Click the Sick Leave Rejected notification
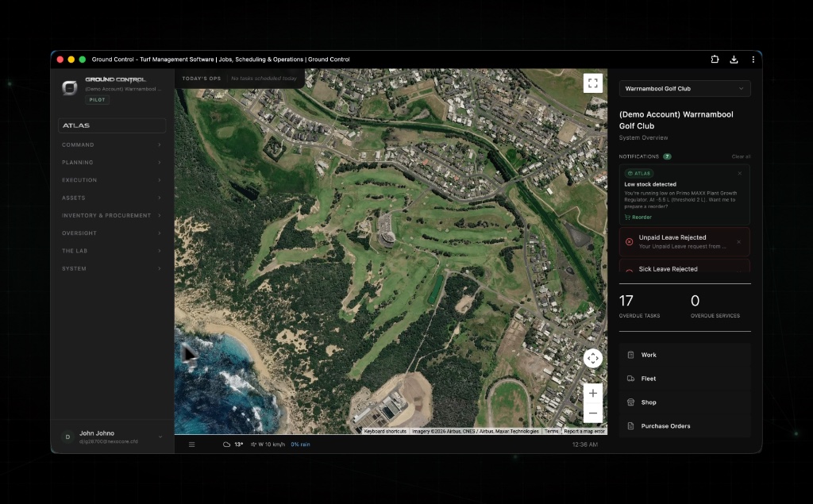Image resolution: width=813 pixels, height=504 pixels. pyautogui.click(x=684, y=266)
